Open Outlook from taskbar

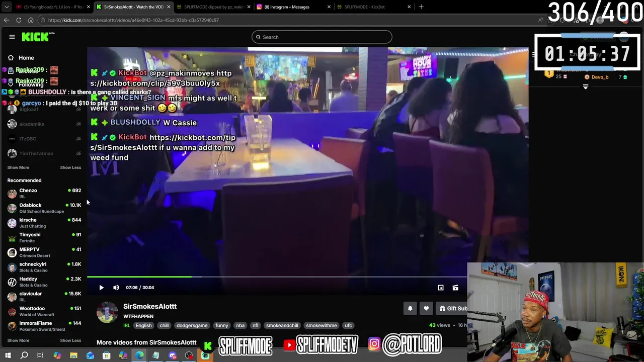point(90,355)
